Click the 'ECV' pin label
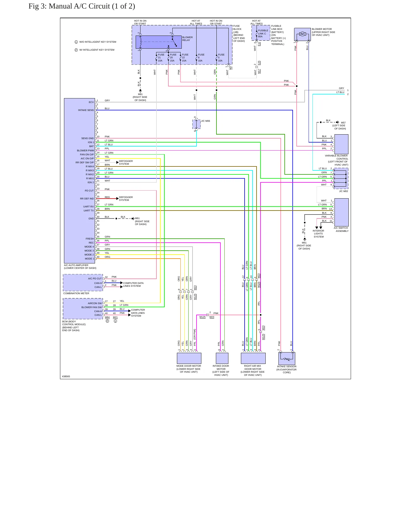The image size is (411, 532). coord(91,102)
